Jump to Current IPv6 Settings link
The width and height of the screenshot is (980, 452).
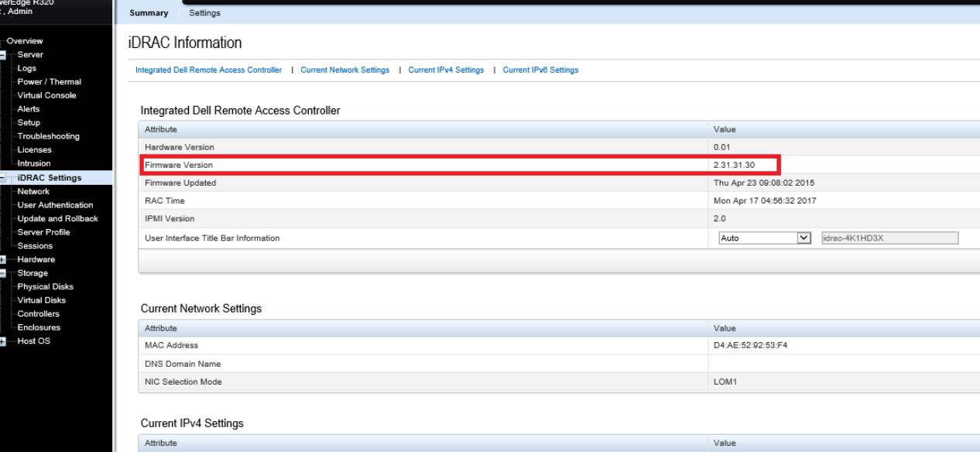tap(540, 70)
